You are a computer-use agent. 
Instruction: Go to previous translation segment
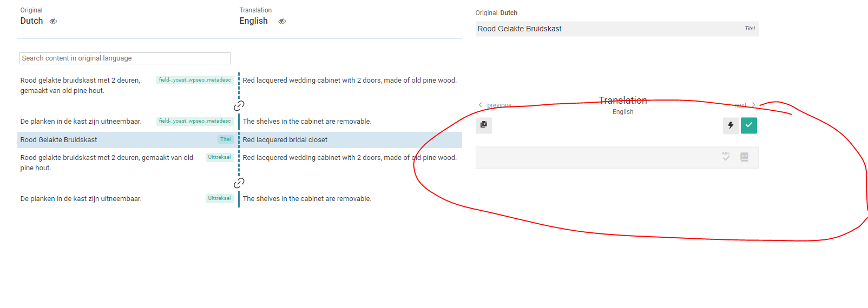495,105
